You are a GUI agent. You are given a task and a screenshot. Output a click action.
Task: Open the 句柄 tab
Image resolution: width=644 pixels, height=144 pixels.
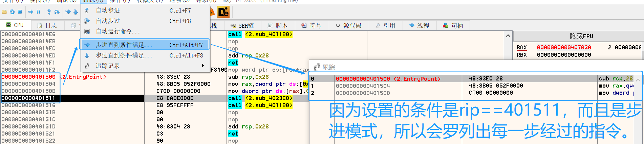(453, 26)
